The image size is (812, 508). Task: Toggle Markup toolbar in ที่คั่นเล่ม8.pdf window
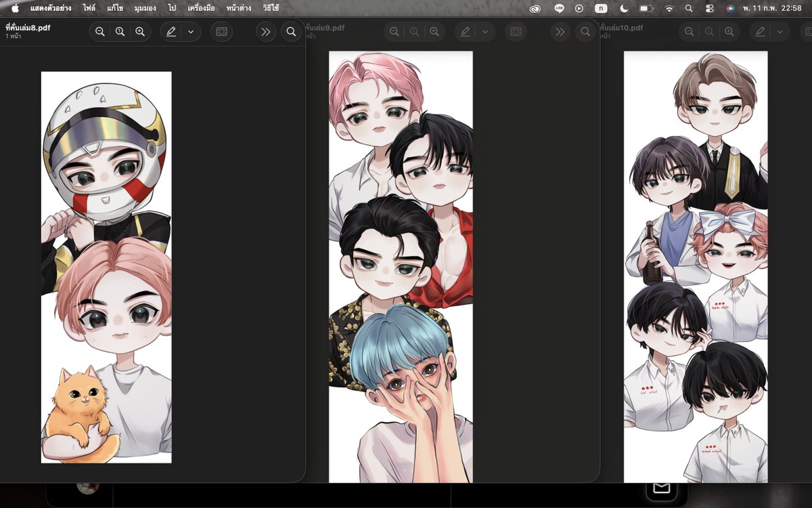pyautogui.click(x=171, y=32)
